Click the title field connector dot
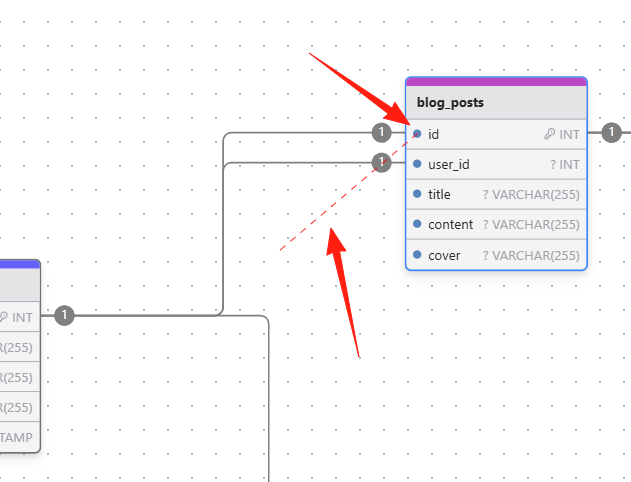 point(417,194)
